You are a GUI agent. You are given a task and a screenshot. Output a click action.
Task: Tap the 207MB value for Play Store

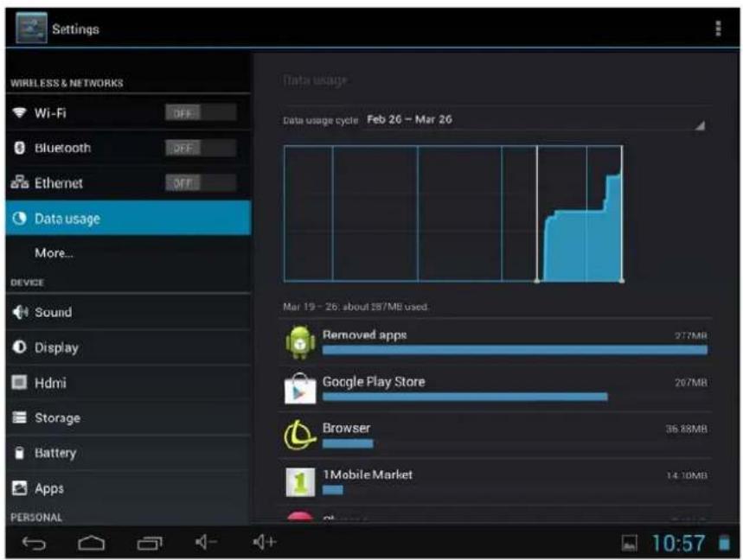[691, 382]
